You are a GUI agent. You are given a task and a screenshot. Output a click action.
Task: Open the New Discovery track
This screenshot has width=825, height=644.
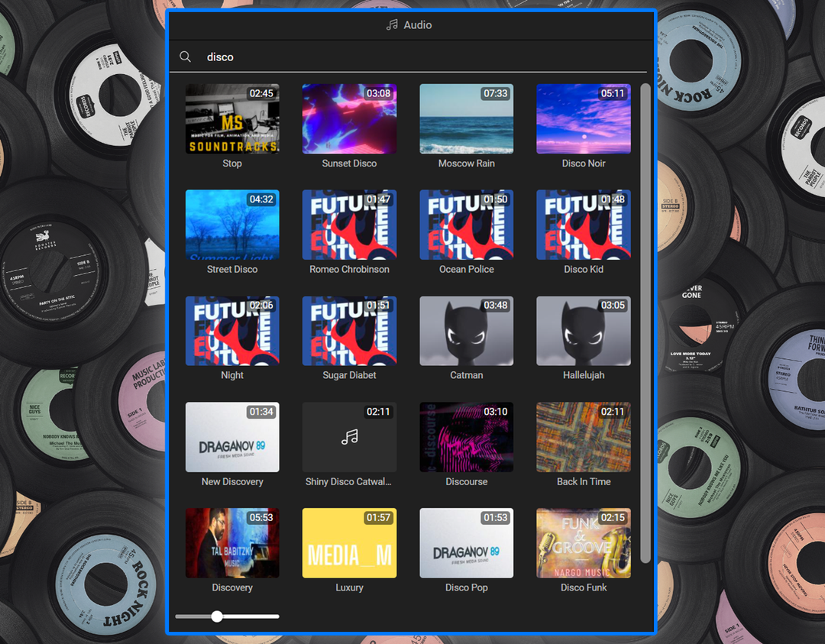click(x=232, y=436)
